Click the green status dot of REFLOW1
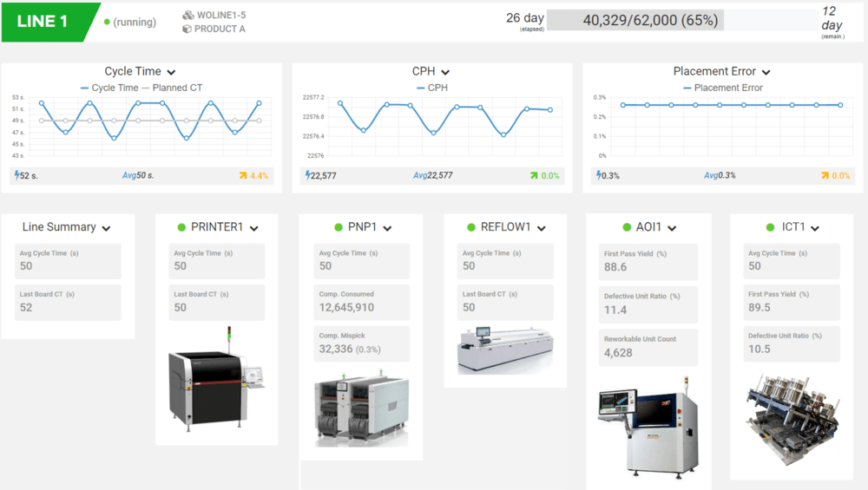Image resolution: width=868 pixels, height=490 pixels. click(471, 227)
